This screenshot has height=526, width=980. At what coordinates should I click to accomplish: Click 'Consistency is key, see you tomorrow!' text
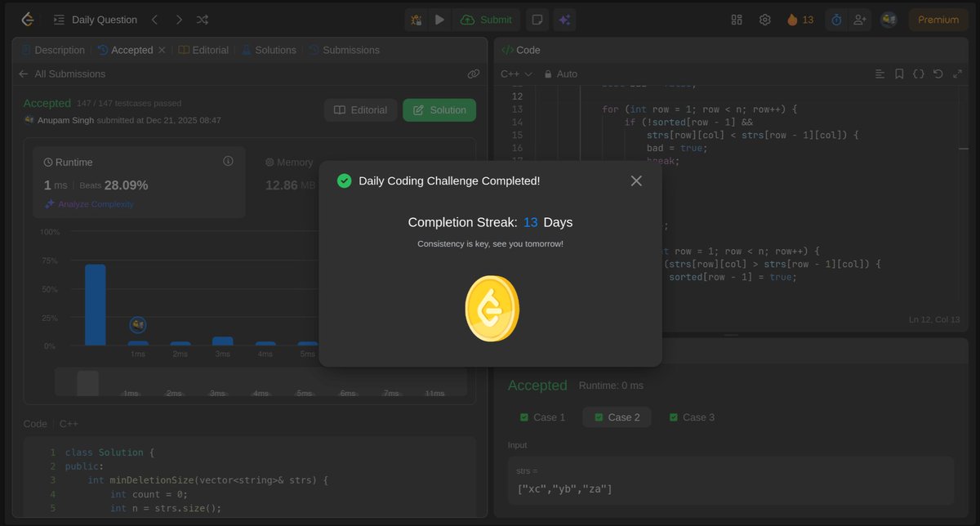[490, 243]
